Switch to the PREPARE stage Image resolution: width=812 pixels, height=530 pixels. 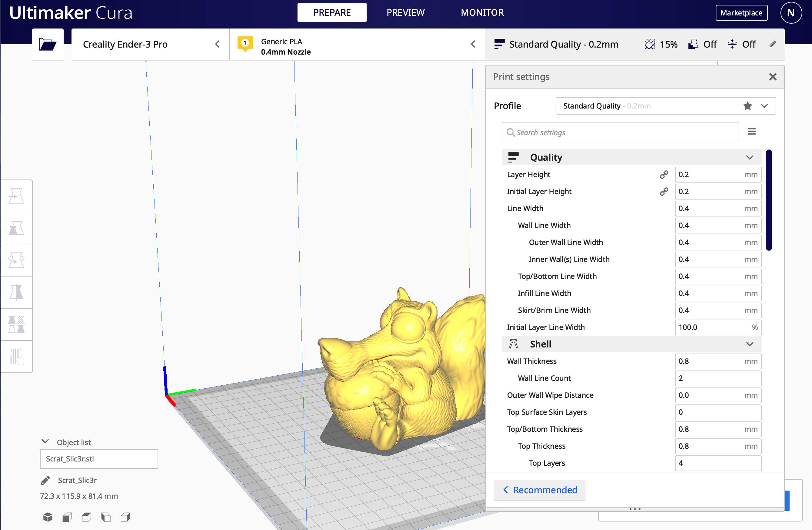pos(332,13)
